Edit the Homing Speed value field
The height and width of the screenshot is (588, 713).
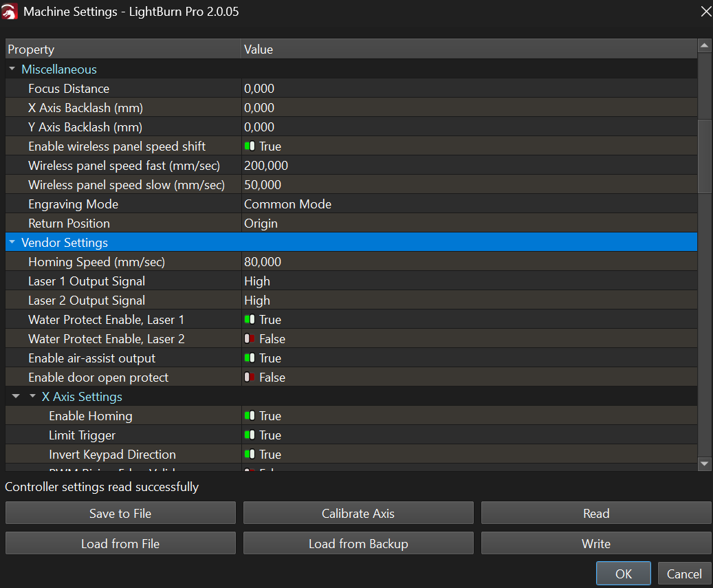pyautogui.click(x=468, y=262)
